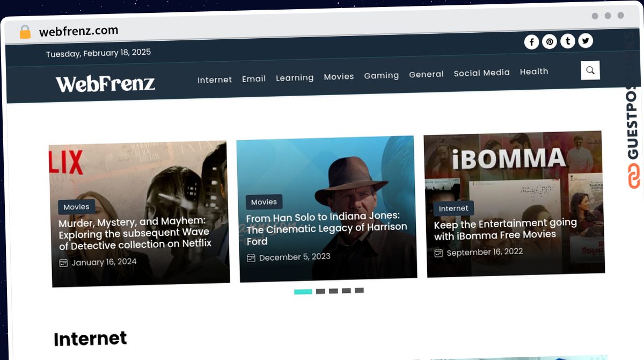Click calendar icon next to December 5, 2023
644x360 pixels.
pos(251,258)
